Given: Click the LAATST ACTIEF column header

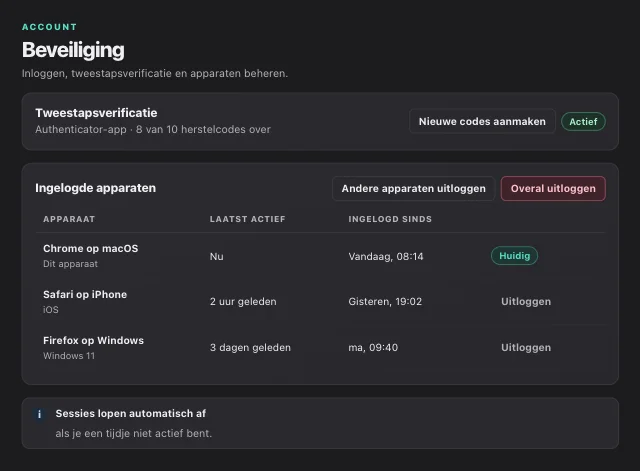Looking at the screenshot, I should click(247, 219).
